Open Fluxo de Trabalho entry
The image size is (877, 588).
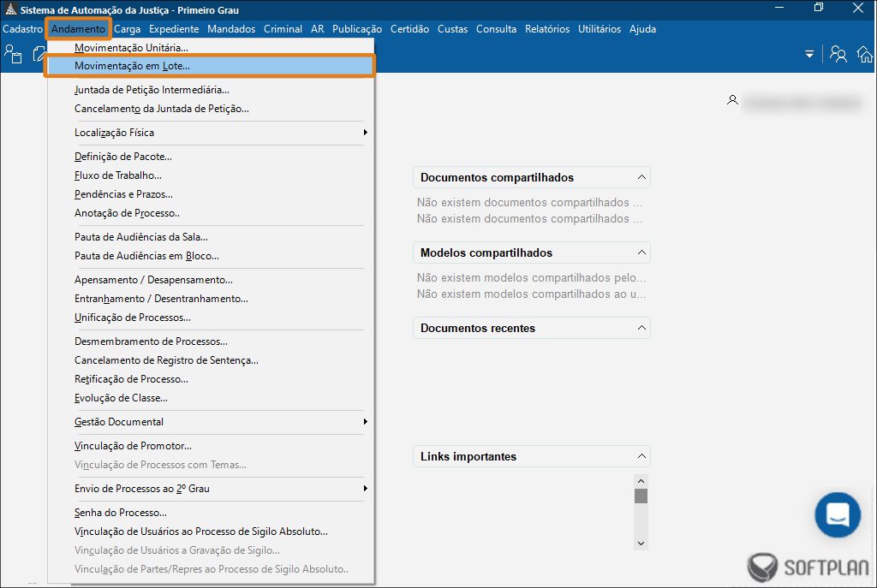[211, 175]
